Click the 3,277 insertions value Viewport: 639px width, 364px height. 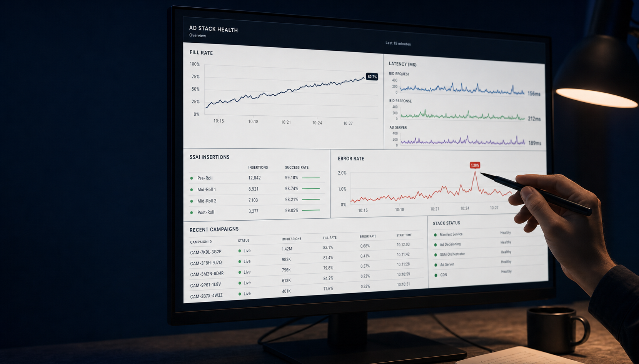click(x=253, y=211)
